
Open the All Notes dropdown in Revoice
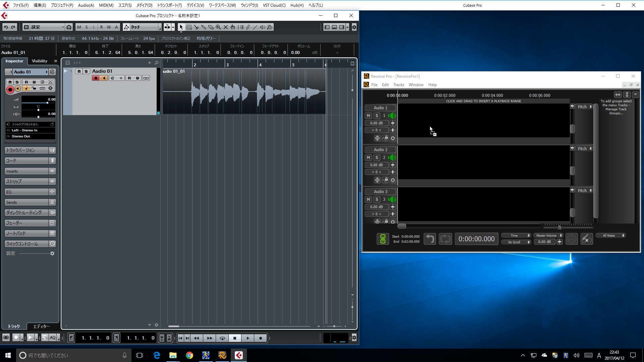[611, 236]
